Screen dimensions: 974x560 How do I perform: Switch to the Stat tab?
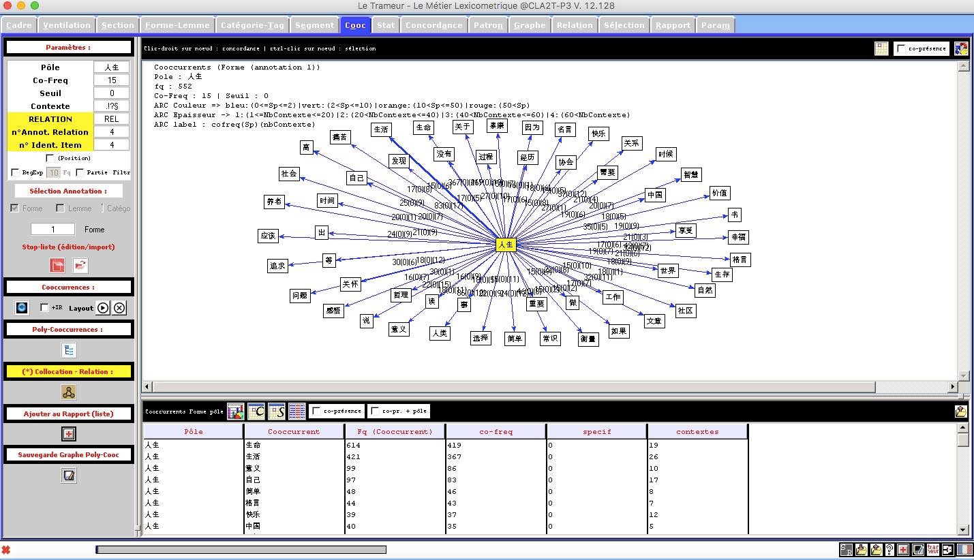coord(386,25)
